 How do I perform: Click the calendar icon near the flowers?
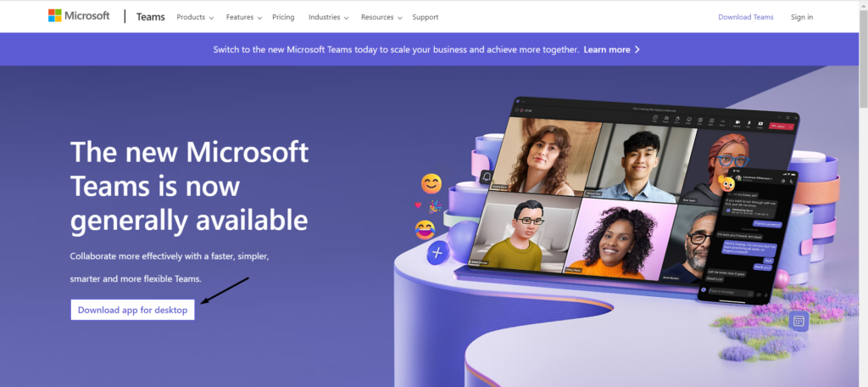798,321
